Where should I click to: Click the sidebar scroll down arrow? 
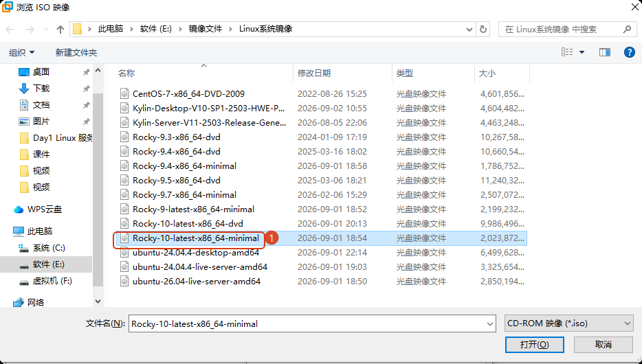click(x=98, y=302)
